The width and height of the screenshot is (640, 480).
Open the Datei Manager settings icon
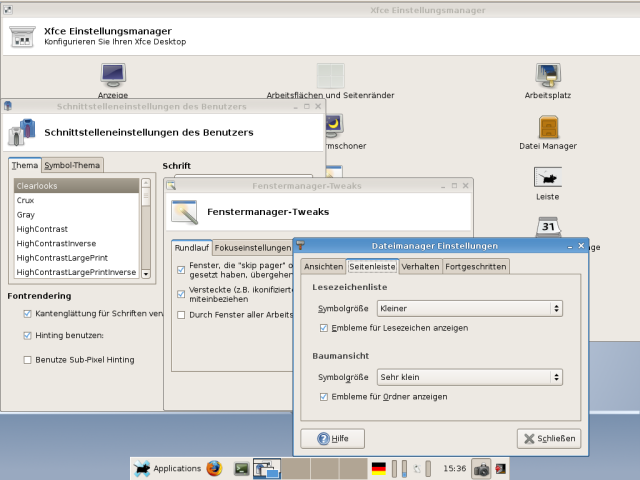tap(548, 127)
